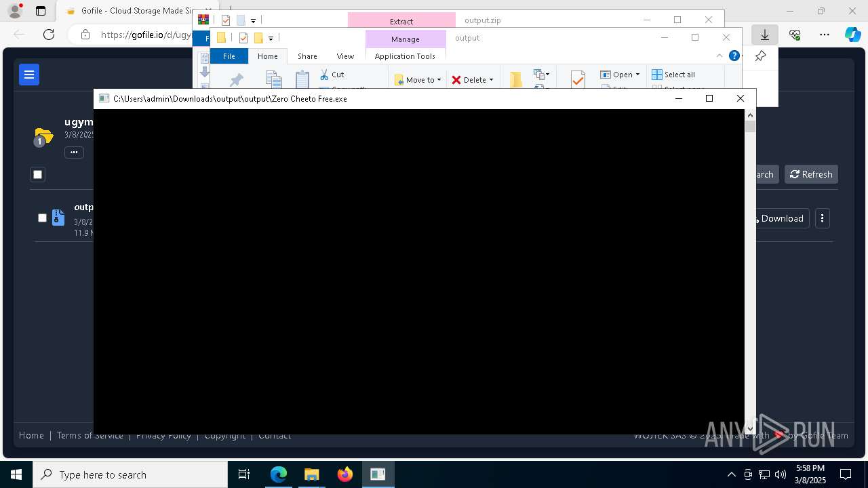Click the console window's title bar icon
Screen dimensions: 868x488
pos(104,98)
